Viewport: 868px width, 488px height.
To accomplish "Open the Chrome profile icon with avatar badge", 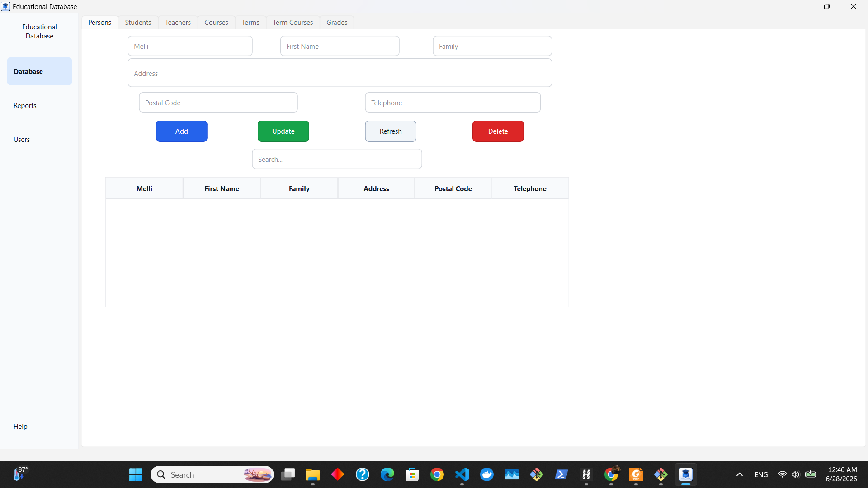I will [611, 474].
